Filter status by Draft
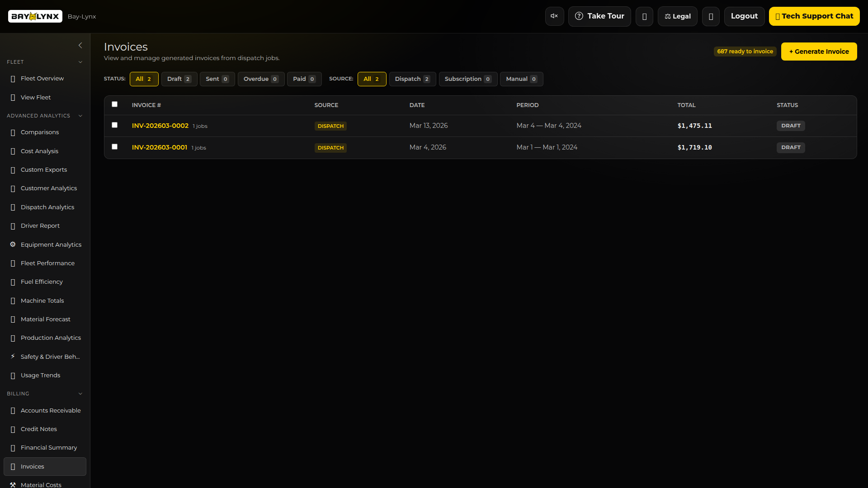The image size is (868, 488). [179, 79]
